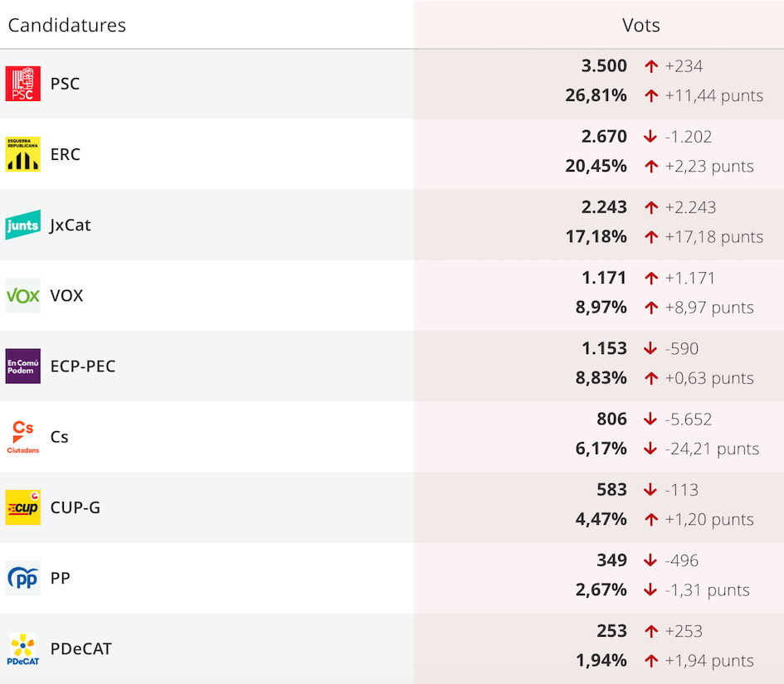Open the JxCat party name

point(71,226)
